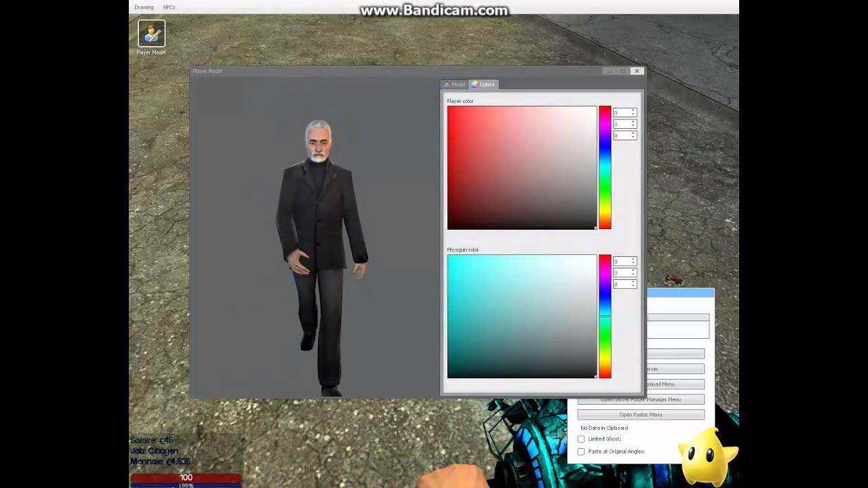Viewport: 868px width, 488px height.
Task: Click the Job: Citoyen HUD text
Action: click(153, 451)
